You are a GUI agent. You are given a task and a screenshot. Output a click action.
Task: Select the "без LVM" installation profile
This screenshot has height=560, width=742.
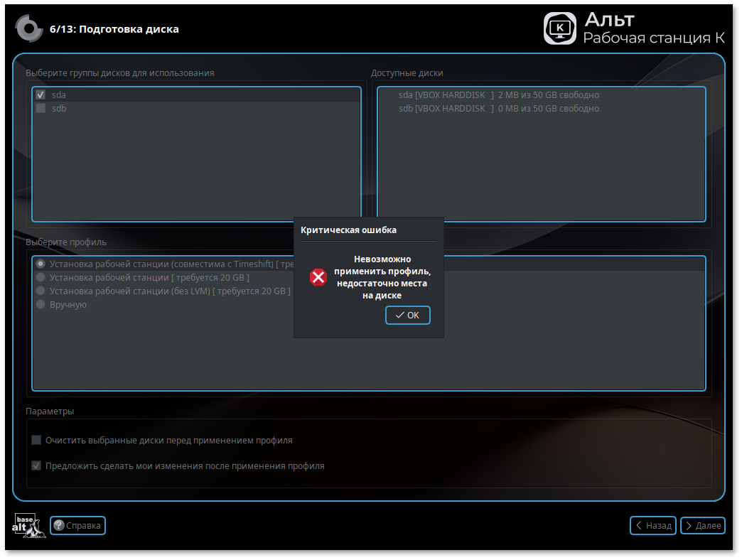coord(41,291)
